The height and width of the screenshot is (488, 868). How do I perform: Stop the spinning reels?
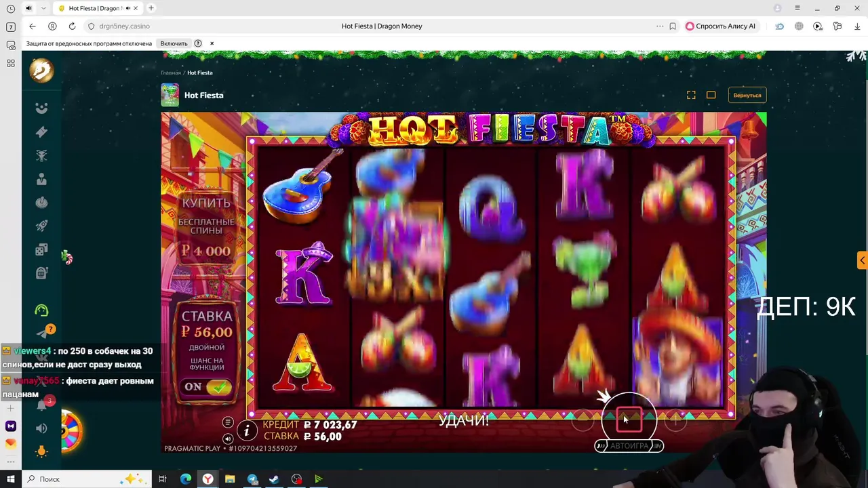(629, 420)
